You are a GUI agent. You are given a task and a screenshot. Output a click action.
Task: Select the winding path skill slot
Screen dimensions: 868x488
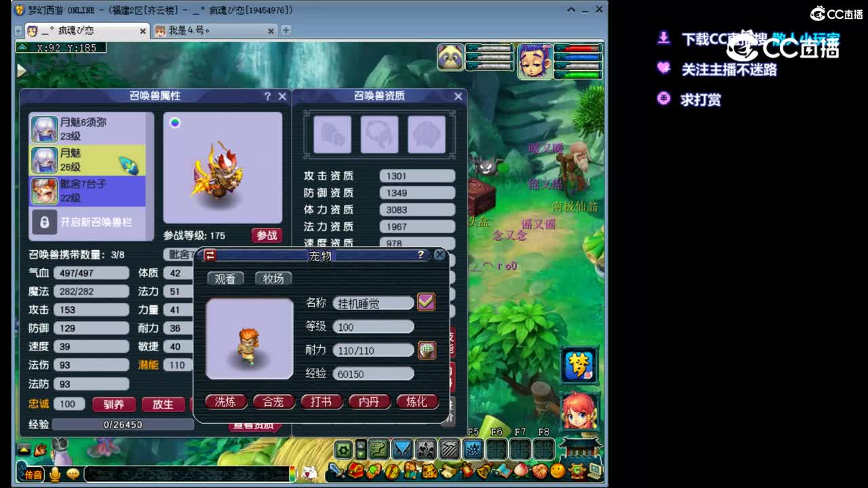point(379,449)
